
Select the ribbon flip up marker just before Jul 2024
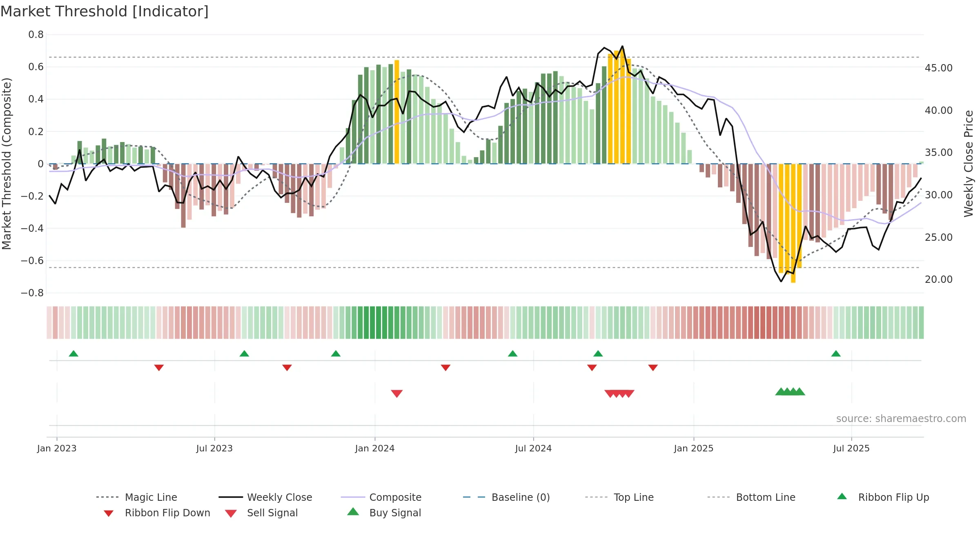click(x=512, y=353)
